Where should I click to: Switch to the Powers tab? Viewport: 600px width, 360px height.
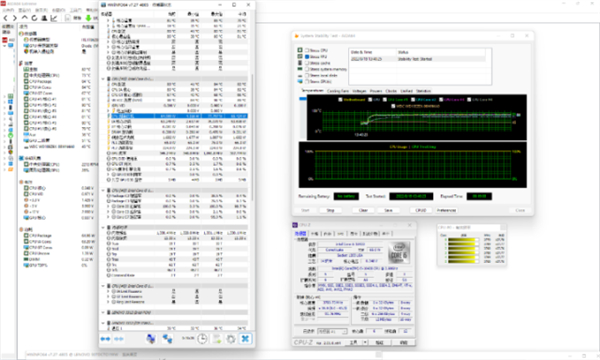tap(376, 91)
